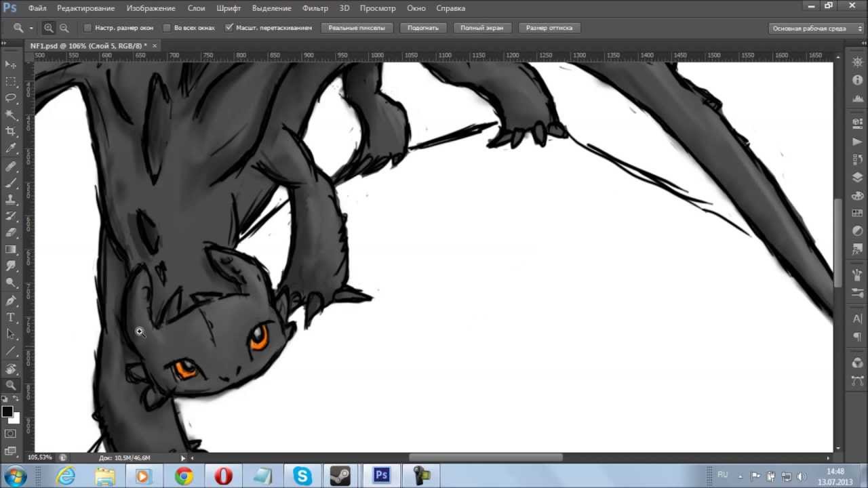
Task: Select the Line shape tool
Action: point(11,351)
